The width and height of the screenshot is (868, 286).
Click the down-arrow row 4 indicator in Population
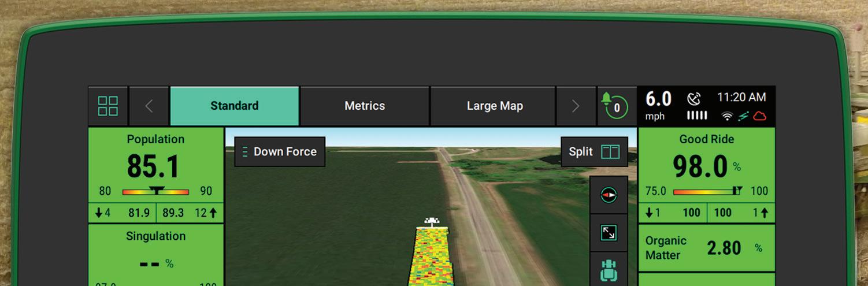[103, 213]
